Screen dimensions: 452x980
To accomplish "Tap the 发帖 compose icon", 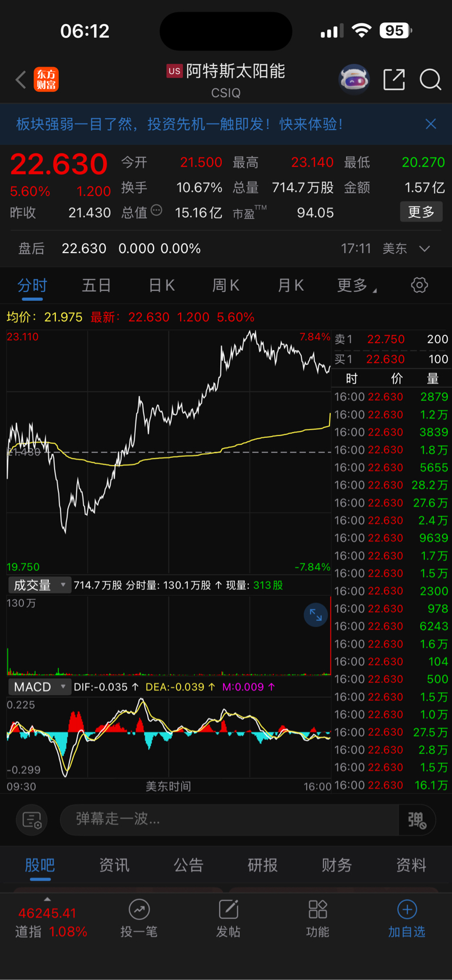I will tap(228, 909).
